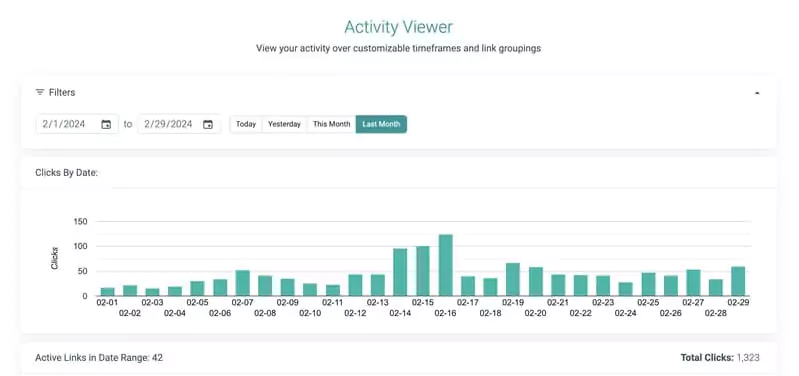Select the Today quick range button
The height and width of the screenshot is (376, 799).
(x=246, y=124)
